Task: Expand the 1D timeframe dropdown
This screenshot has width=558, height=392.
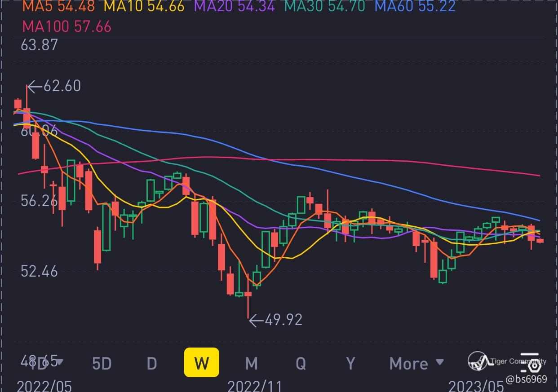Action: [46, 363]
